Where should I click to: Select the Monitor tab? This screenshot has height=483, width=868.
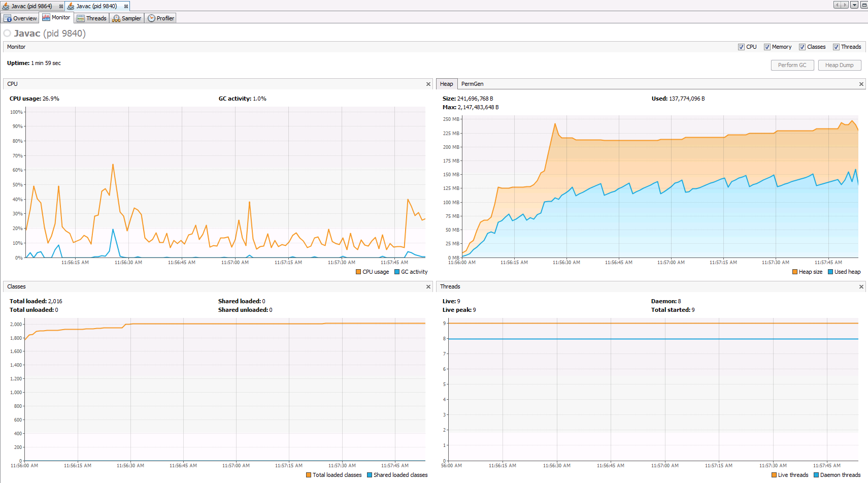[x=56, y=18]
